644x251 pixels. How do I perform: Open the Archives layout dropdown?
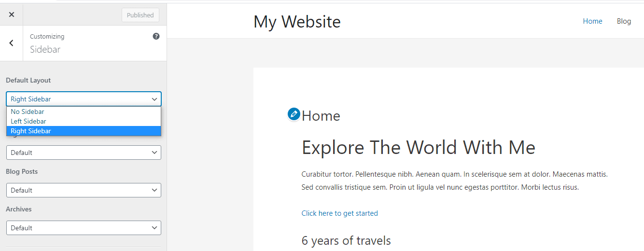point(84,228)
